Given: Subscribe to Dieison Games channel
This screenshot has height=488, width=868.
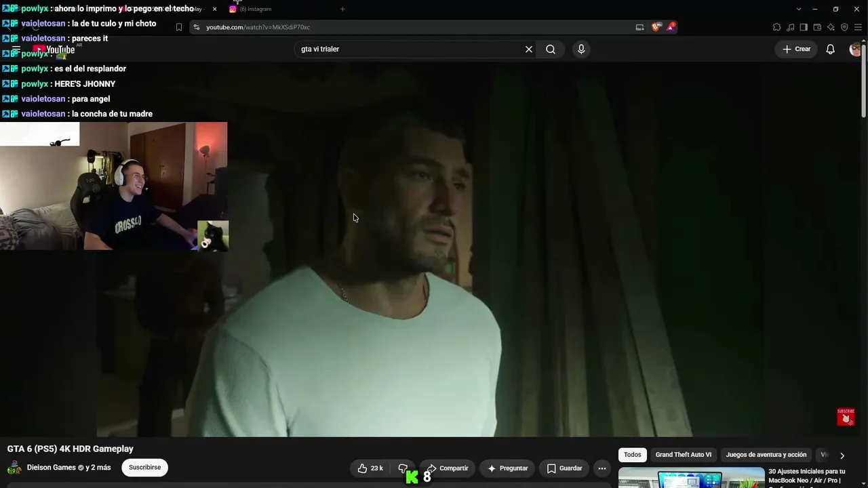Looking at the screenshot, I should point(144,467).
